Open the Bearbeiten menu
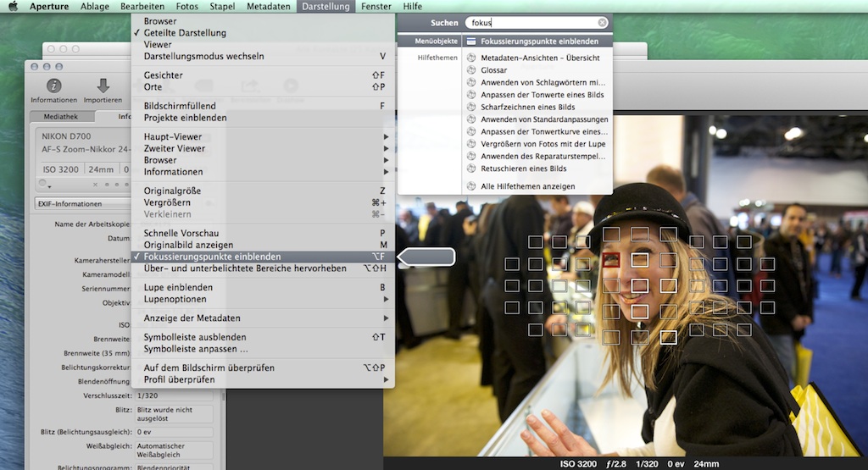The image size is (868, 470). (142, 6)
